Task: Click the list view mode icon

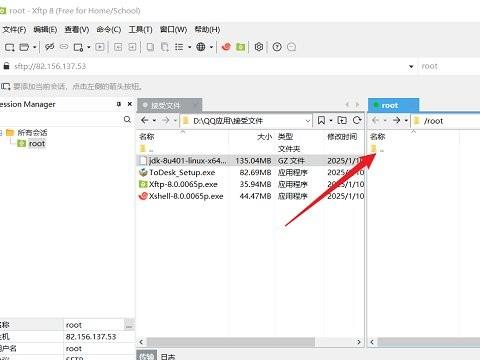Action: (x=179, y=47)
